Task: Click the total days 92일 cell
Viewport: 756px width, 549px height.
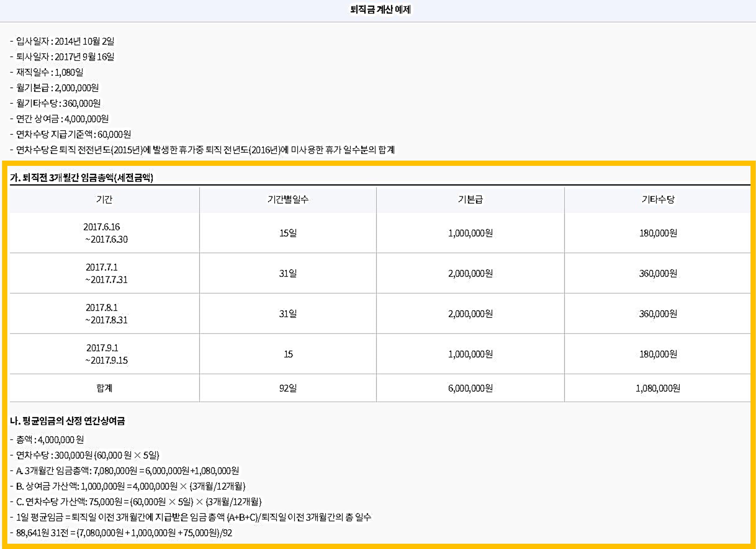Action: click(x=288, y=388)
